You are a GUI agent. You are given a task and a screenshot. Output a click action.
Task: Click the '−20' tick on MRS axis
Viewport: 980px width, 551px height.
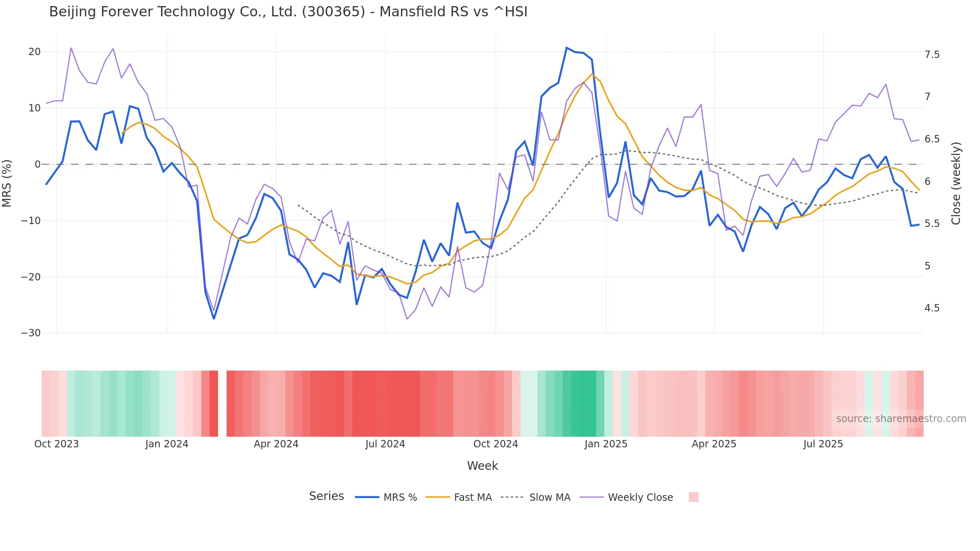(31, 277)
